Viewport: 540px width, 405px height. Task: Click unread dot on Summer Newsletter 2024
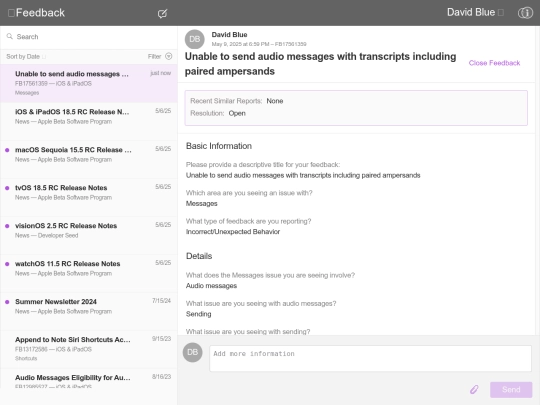tap(7, 302)
